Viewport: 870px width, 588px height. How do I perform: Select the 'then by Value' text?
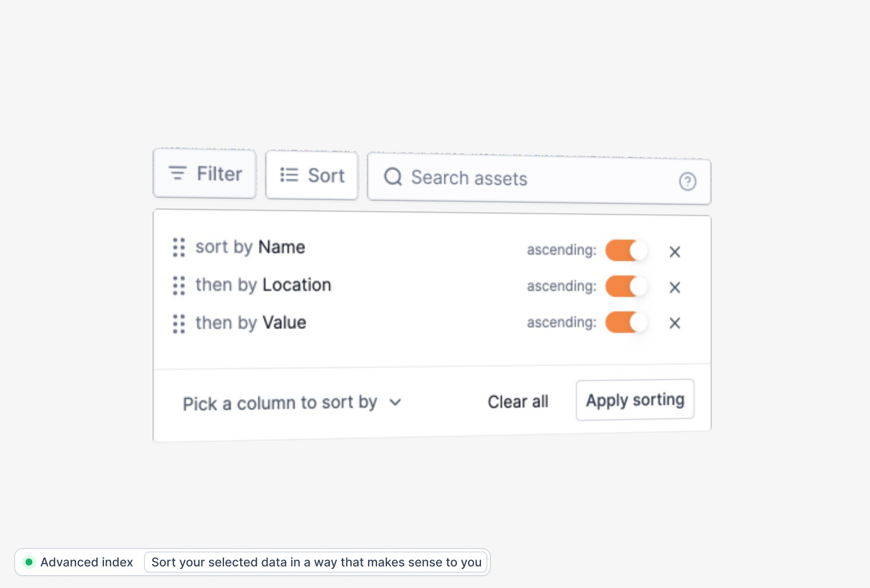251,323
